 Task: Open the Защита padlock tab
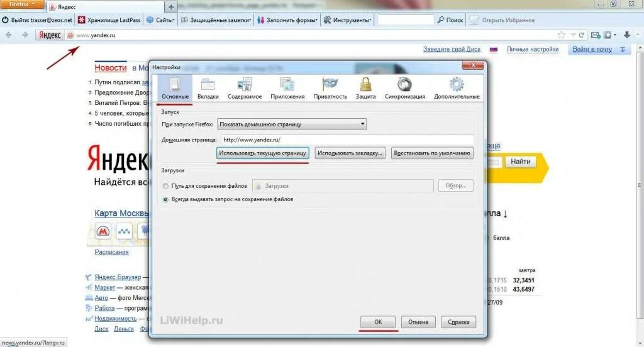[365, 88]
